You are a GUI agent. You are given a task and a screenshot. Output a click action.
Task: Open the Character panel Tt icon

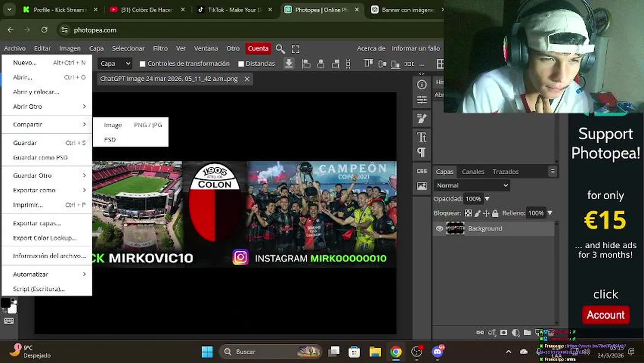pyautogui.click(x=422, y=137)
